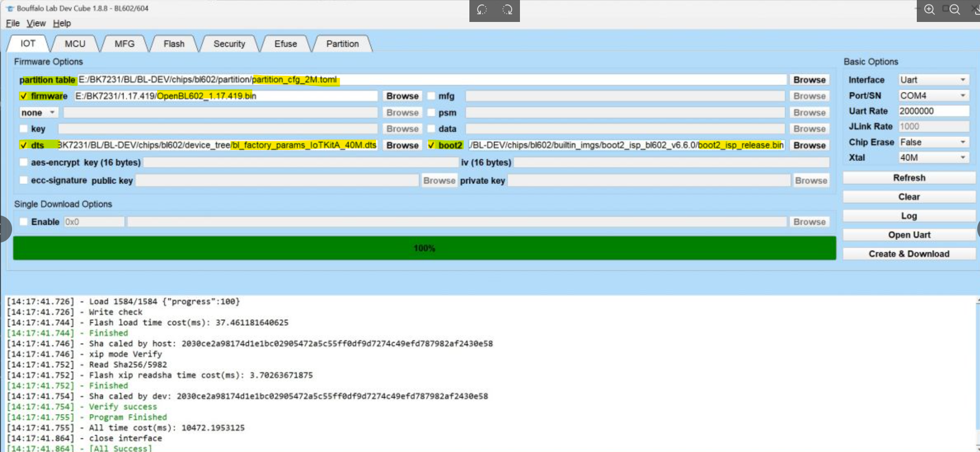Click the Bouffalo Lab app icon in title bar

[x=9, y=8]
